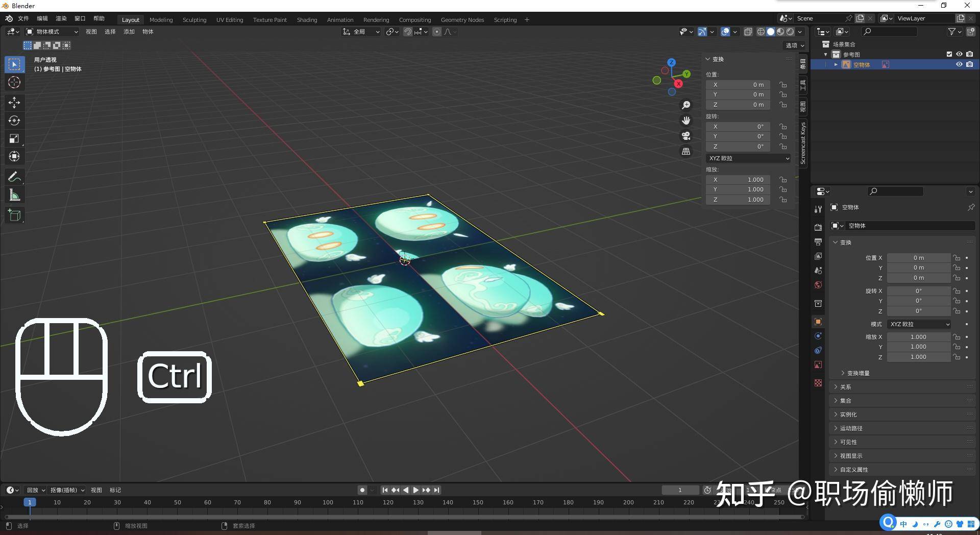Open the 编辑 menu
The height and width of the screenshot is (535, 980).
42,18
